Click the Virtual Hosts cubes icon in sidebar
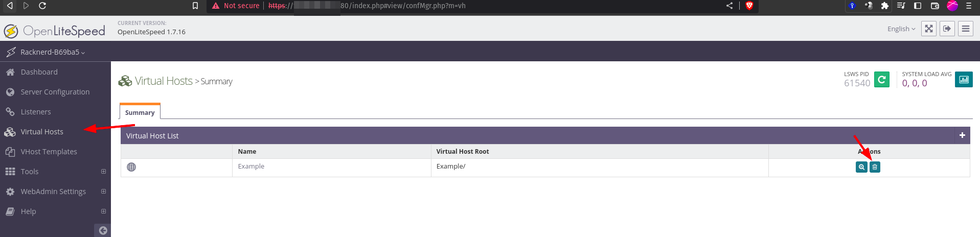Image resolution: width=980 pixels, height=237 pixels. pyautogui.click(x=10, y=132)
